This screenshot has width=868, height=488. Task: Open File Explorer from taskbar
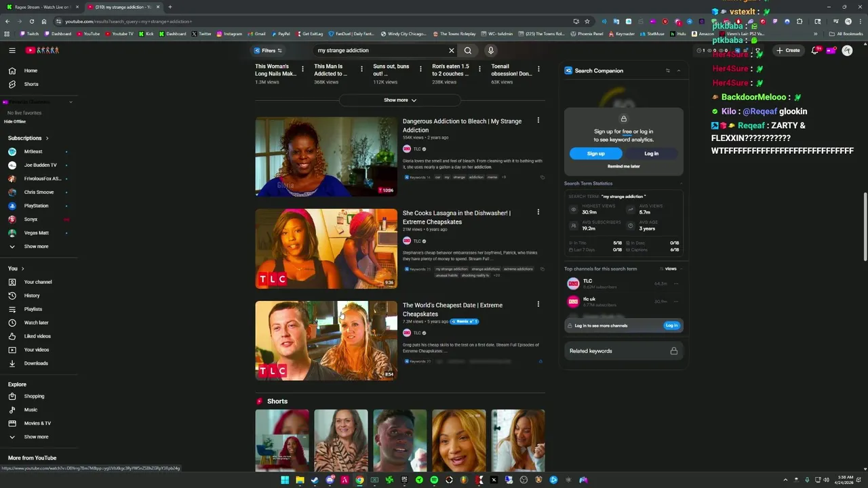coord(300,480)
